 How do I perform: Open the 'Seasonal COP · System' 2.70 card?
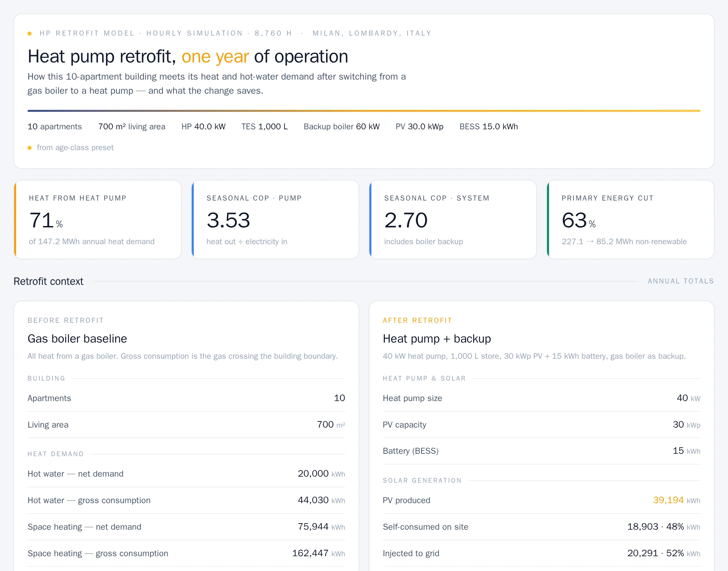coord(453,219)
